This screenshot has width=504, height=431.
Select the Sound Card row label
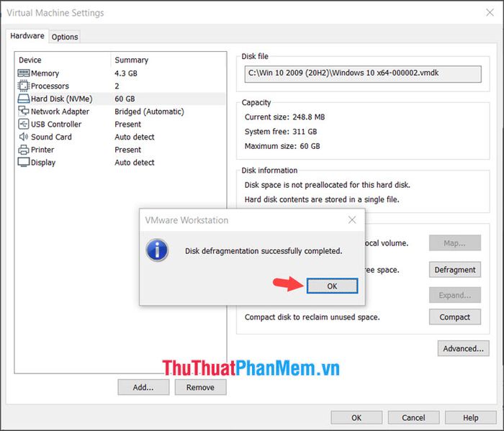click(51, 137)
